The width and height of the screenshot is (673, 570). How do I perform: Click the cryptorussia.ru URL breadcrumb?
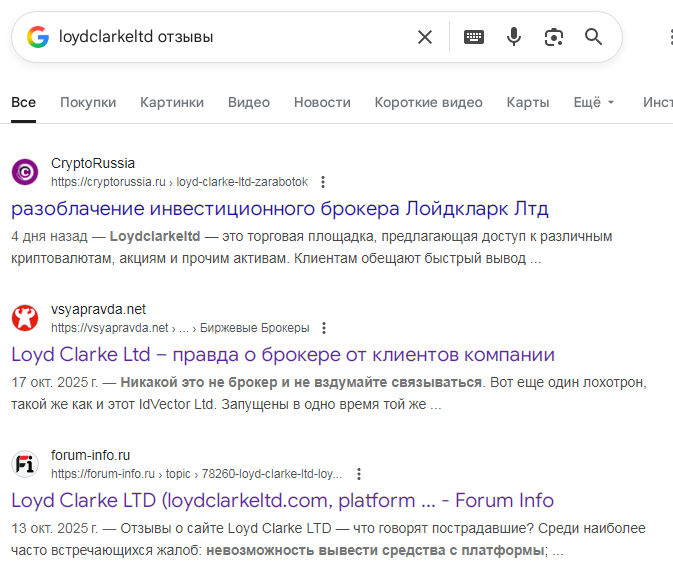[x=179, y=182]
